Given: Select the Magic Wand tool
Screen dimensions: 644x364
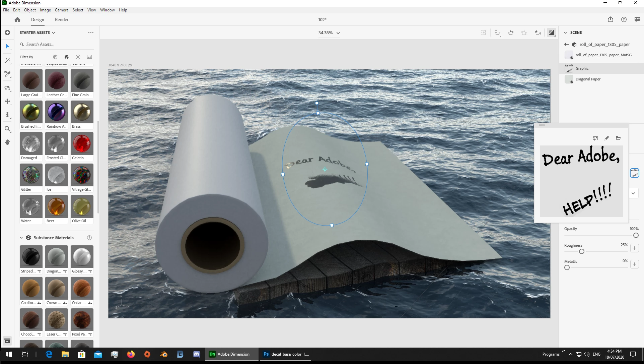Looking at the screenshot, I should coord(7,61).
